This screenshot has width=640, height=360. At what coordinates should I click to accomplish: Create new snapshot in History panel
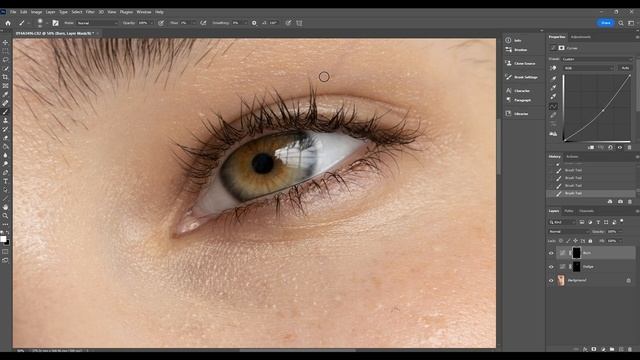620,202
